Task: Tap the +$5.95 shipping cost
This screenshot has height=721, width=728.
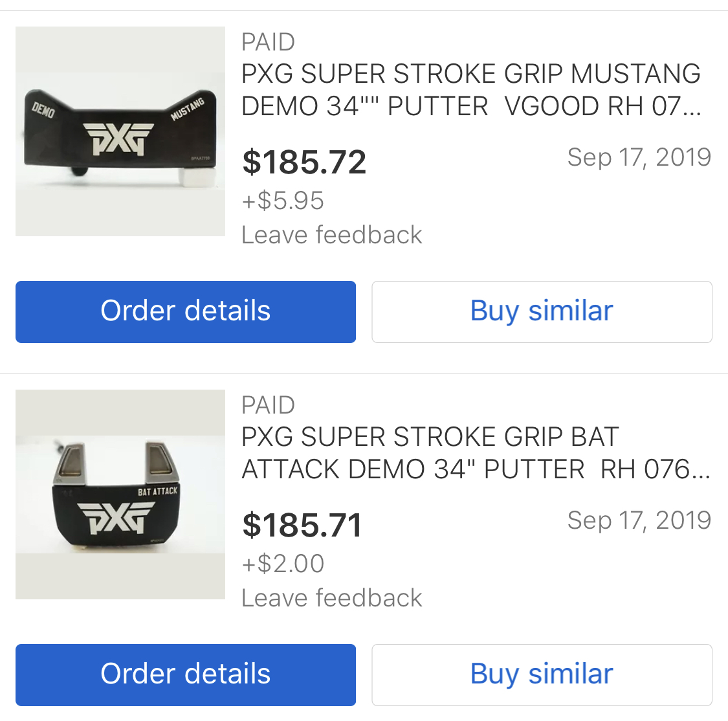Action: point(283,201)
